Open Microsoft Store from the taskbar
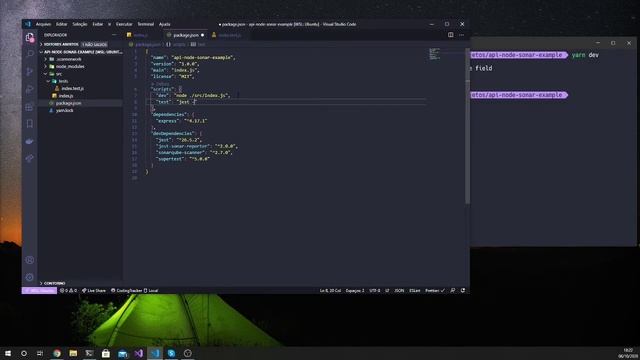This screenshot has height=360, width=640. pyautogui.click(x=106, y=353)
